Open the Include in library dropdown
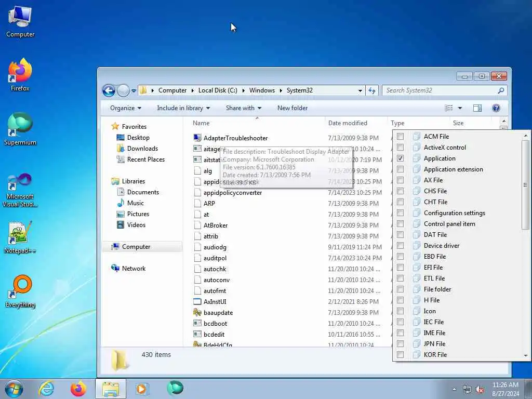Screen dimensions: 532x399 (x=183, y=108)
